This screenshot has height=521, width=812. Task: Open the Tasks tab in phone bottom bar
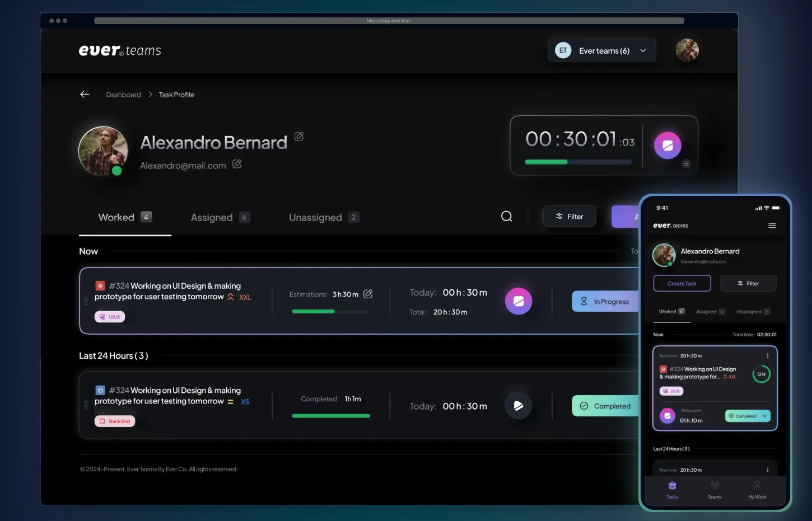tap(672, 490)
